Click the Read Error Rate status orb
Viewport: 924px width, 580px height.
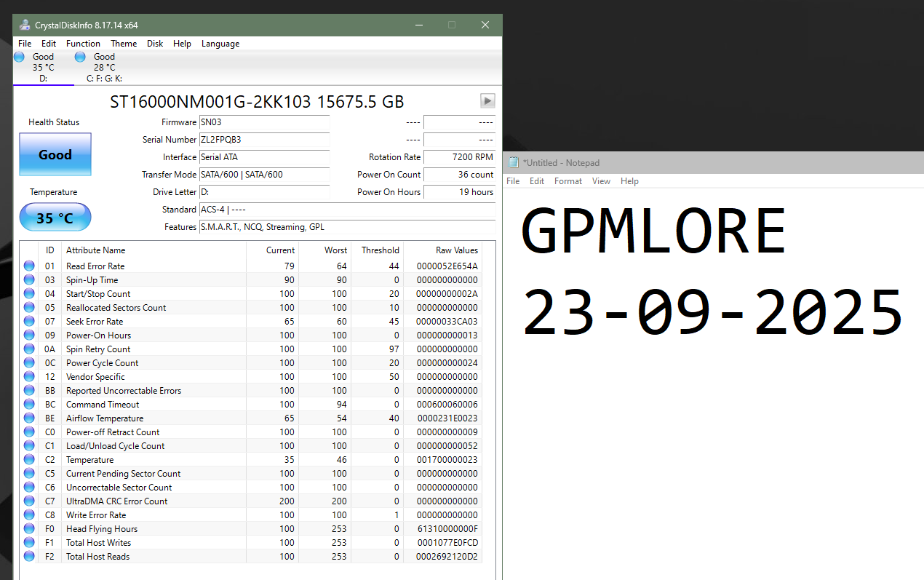point(29,266)
